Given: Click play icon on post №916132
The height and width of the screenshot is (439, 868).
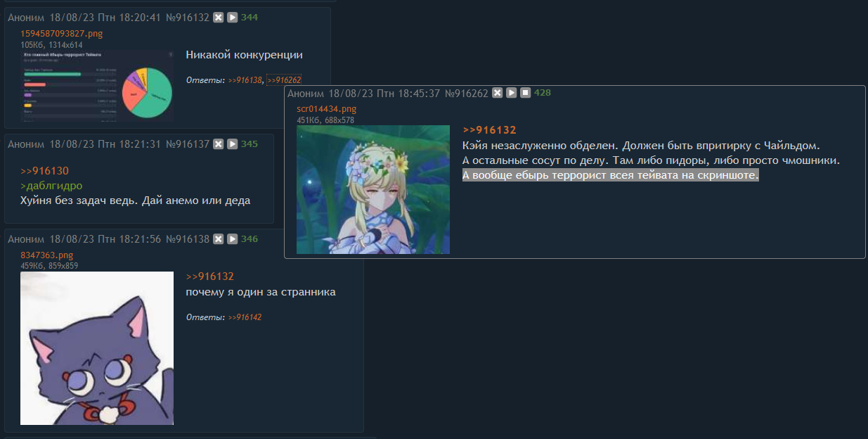Looking at the screenshot, I should [232, 18].
